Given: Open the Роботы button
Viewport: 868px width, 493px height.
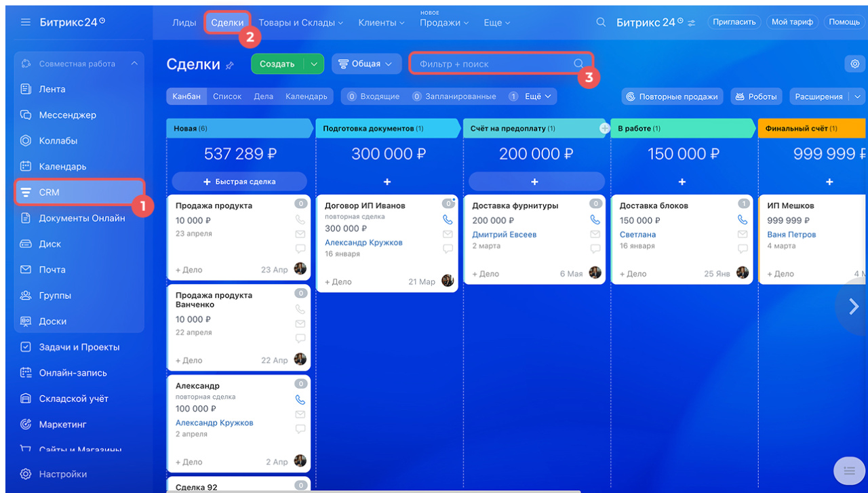Looking at the screenshot, I should click(756, 96).
